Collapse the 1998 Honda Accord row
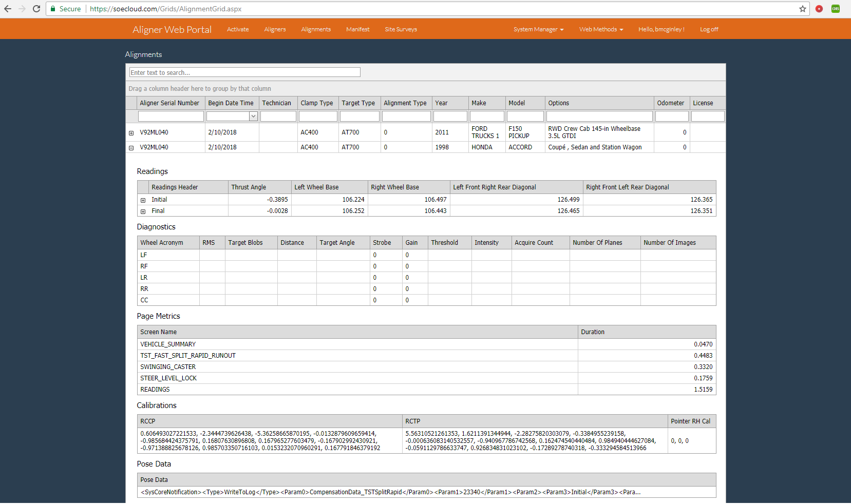This screenshot has height=504, width=851. click(x=131, y=148)
